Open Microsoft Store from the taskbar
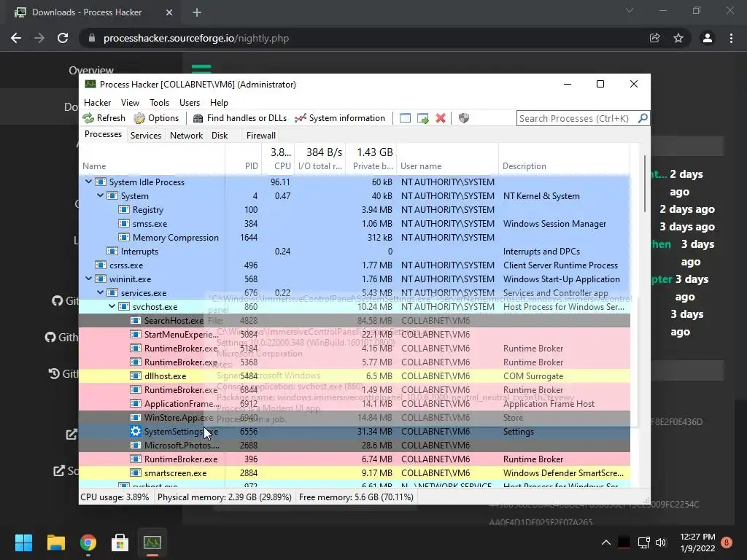Viewport: 747px width, 560px height. [120, 542]
